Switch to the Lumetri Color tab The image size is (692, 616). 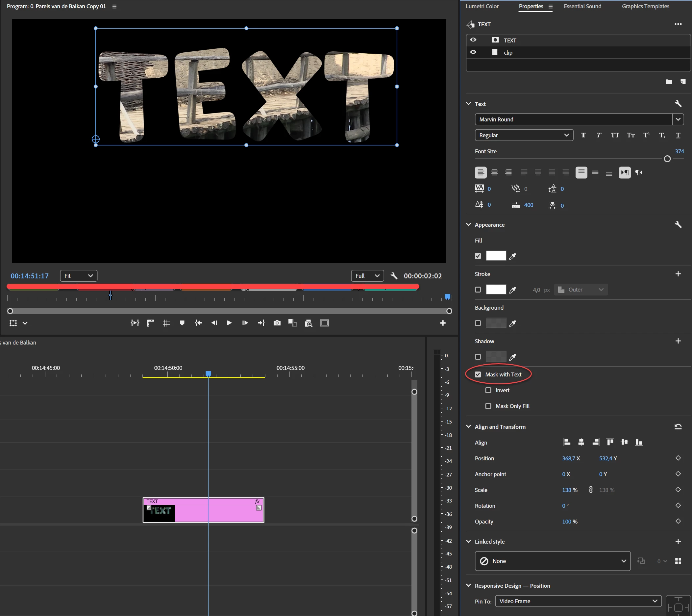[482, 6]
